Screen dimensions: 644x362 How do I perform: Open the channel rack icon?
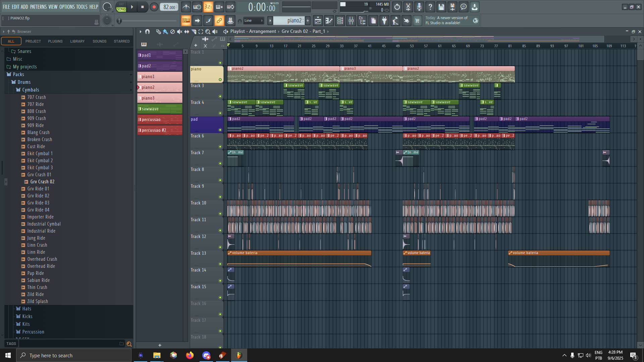(x=340, y=21)
